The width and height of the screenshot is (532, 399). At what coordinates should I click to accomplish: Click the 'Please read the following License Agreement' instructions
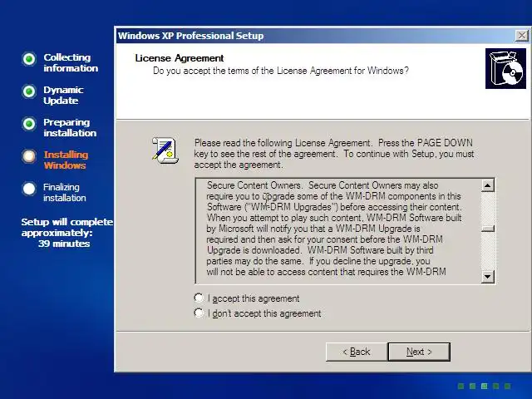pyautogui.click(x=334, y=154)
